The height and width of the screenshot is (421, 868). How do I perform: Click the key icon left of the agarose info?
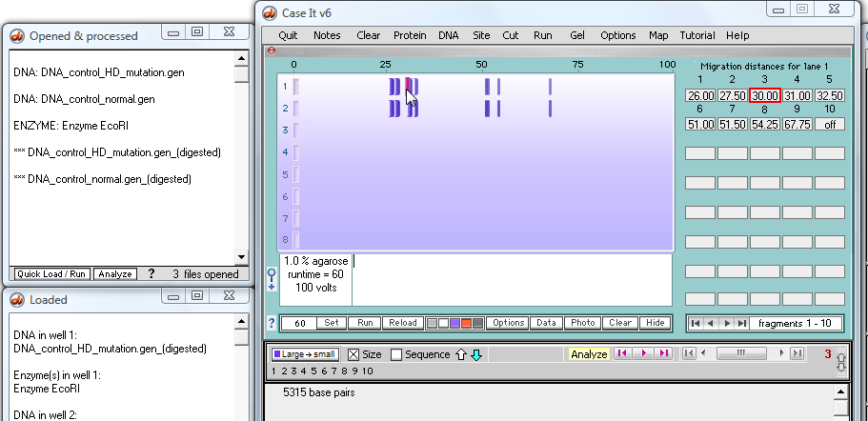coord(272,274)
